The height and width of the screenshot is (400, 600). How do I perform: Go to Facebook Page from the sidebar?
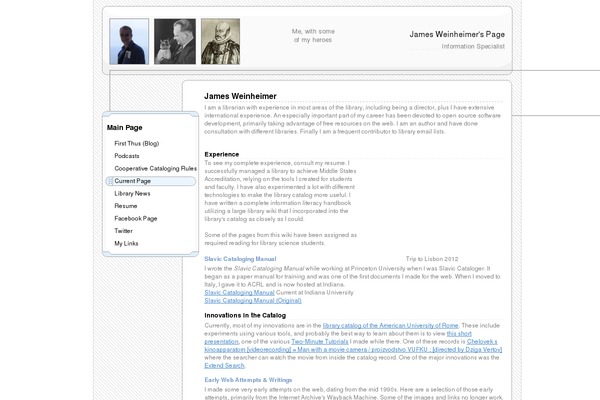pyautogui.click(x=135, y=219)
